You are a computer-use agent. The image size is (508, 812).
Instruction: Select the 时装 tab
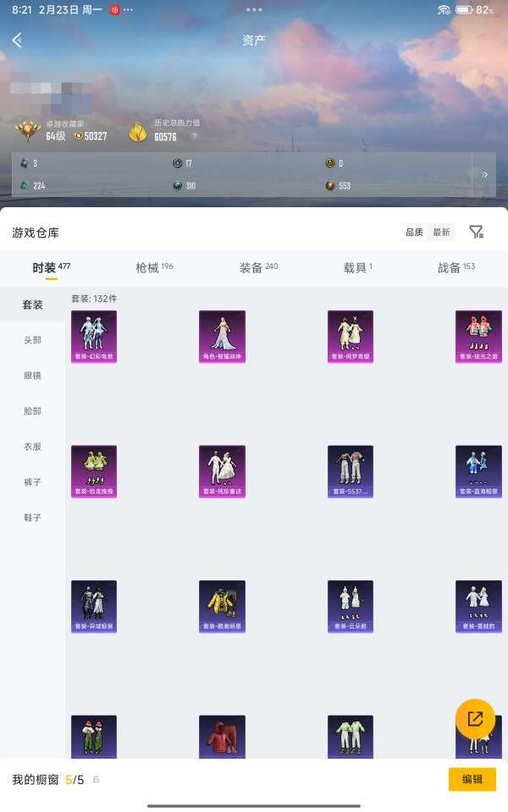pyautogui.click(x=51, y=268)
